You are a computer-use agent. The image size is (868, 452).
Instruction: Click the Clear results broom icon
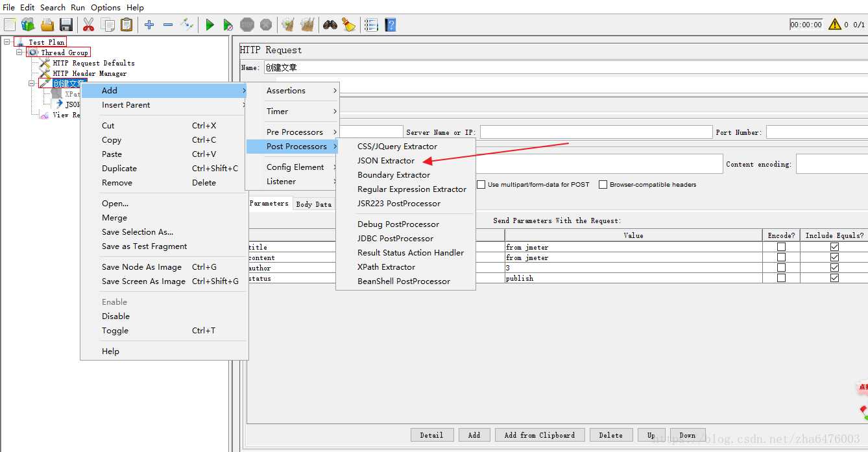pyautogui.click(x=288, y=25)
